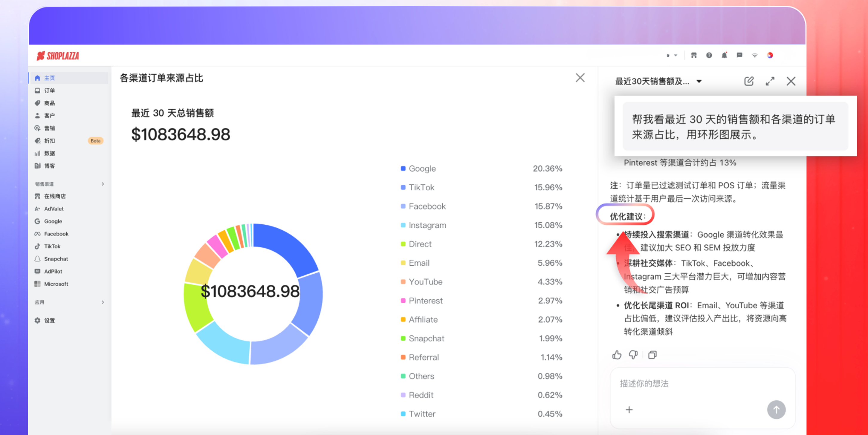Image resolution: width=868 pixels, height=435 pixels.
Task: Open 数据 in sidebar
Action: tap(69, 153)
